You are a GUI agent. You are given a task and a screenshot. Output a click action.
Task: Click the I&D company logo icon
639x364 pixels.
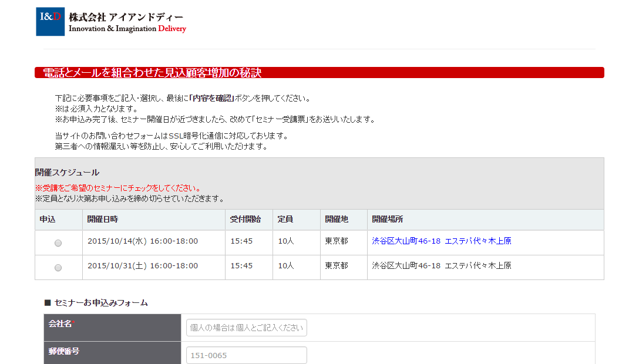click(50, 22)
